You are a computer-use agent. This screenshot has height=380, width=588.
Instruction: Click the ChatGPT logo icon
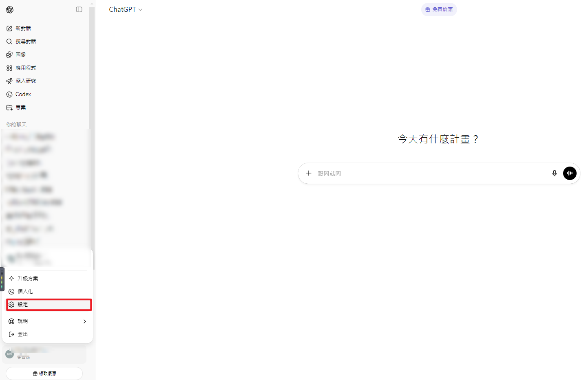(x=10, y=10)
